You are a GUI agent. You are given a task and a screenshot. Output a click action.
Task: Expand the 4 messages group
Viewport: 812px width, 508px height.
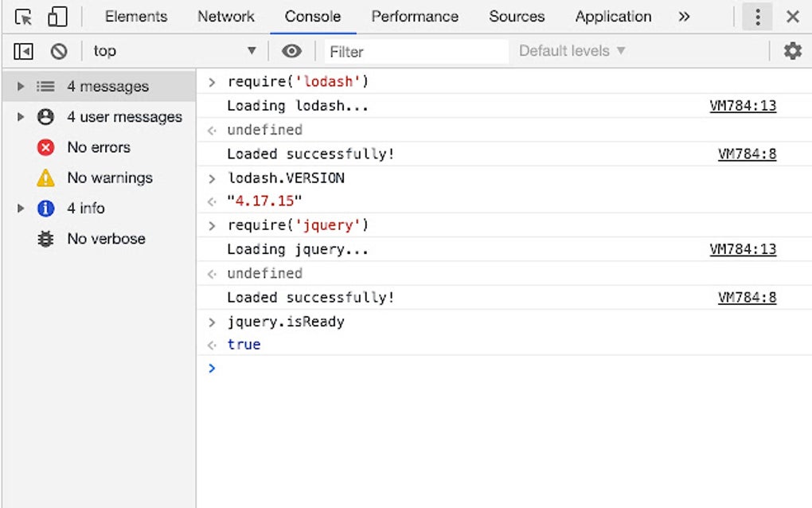[x=21, y=86]
